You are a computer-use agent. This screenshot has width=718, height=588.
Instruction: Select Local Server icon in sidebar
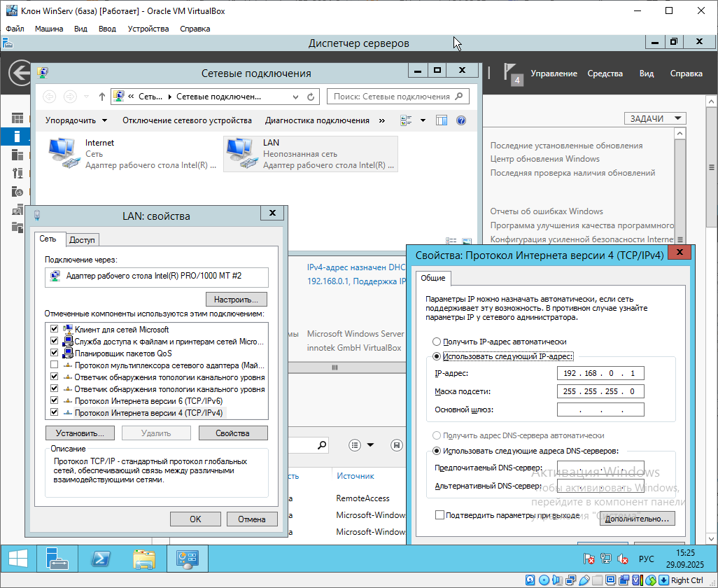[x=17, y=136]
